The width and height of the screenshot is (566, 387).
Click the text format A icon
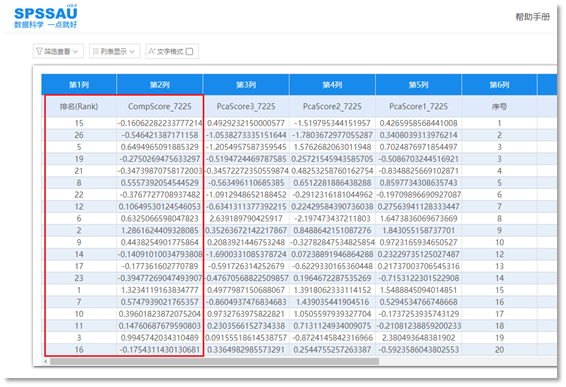tap(152, 51)
